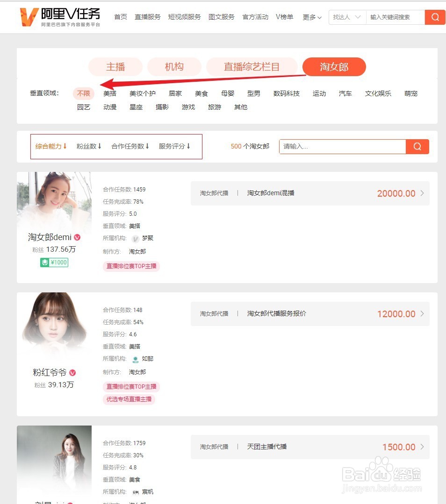Open 直播服务 navigation item
This screenshot has width=446, height=504.
coord(147,17)
